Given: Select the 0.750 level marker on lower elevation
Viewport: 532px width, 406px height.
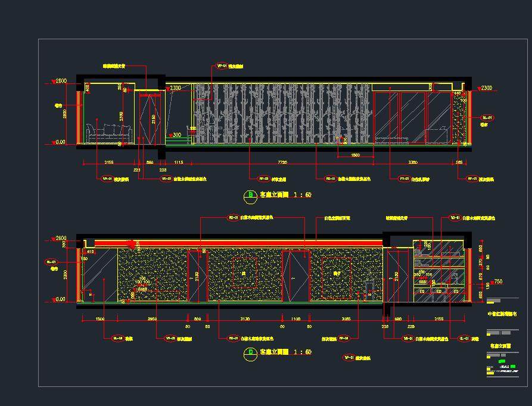Looking at the screenshot, I should point(497,282).
